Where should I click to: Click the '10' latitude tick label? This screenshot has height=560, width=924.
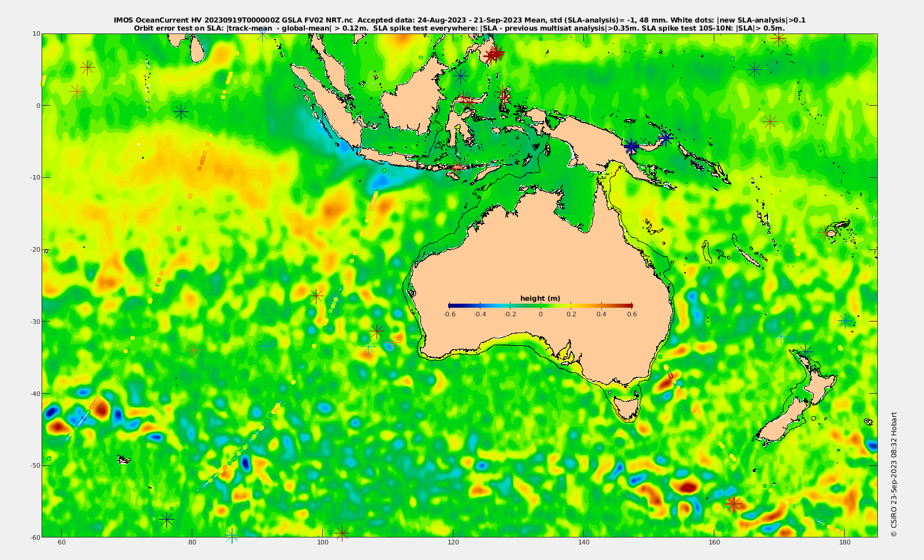click(36, 33)
